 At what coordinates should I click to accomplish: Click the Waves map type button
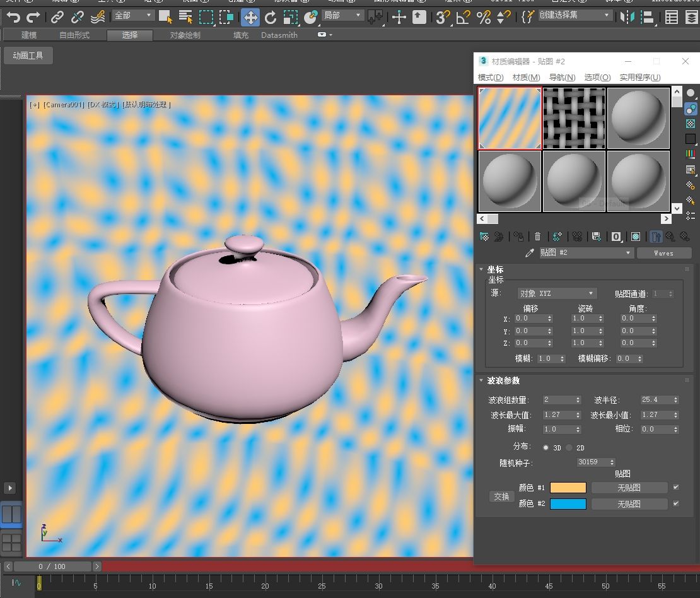[664, 253]
